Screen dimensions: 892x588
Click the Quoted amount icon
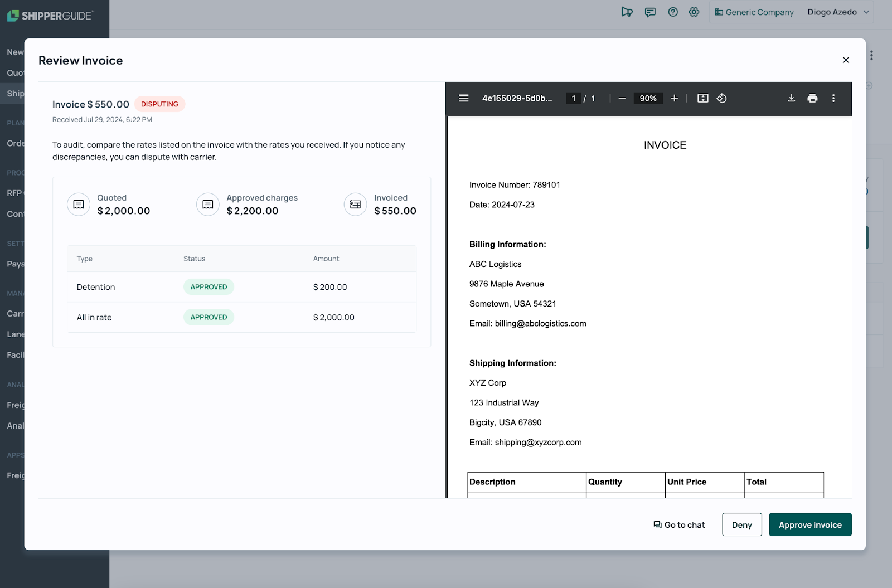point(79,205)
